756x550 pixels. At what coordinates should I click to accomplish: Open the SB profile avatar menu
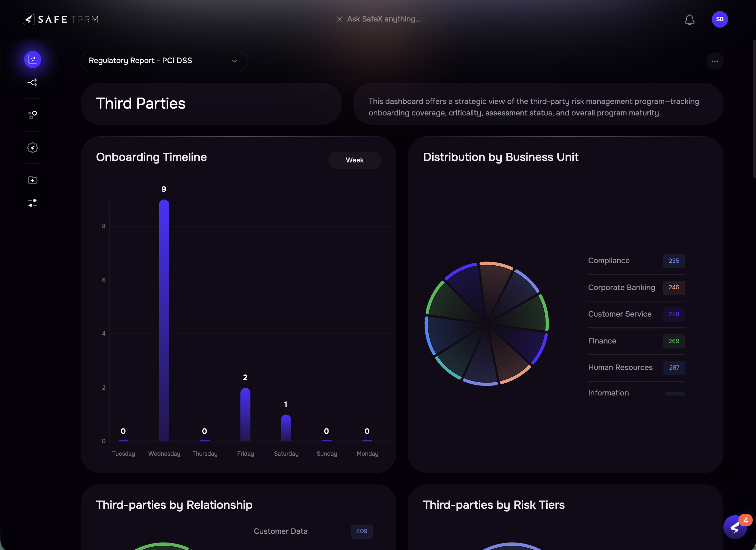[719, 19]
